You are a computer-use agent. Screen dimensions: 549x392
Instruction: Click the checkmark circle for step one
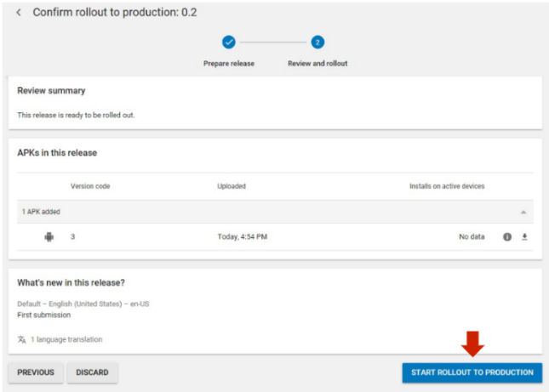point(228,42)
